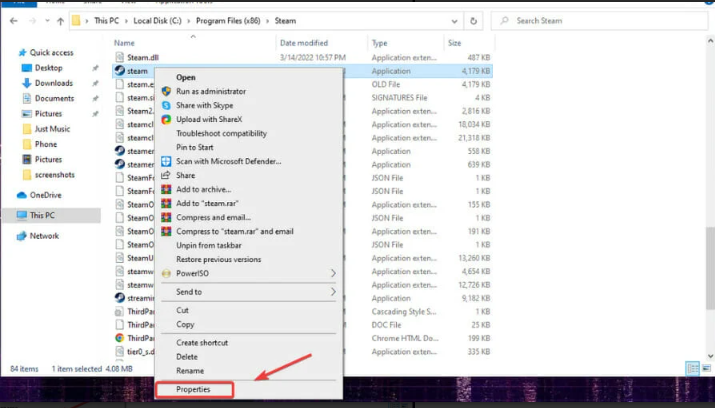Sort by the Size column header
Screen dimensions: 715x408
click(x=454, y=43)
